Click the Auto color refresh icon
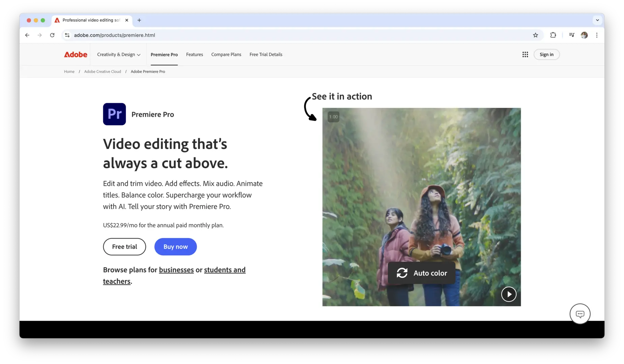This screenshot has width=624, height=364. 402,273
